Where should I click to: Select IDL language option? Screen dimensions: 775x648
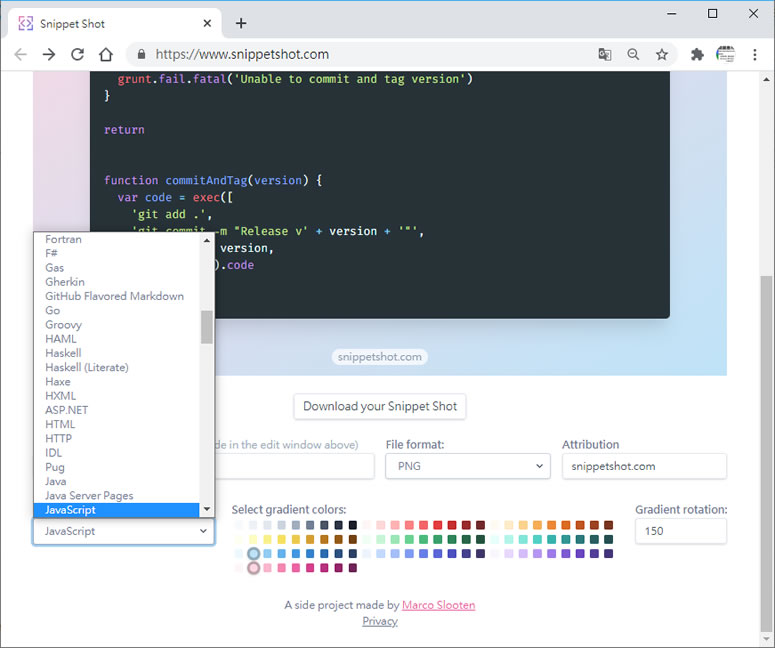point(116,453)
